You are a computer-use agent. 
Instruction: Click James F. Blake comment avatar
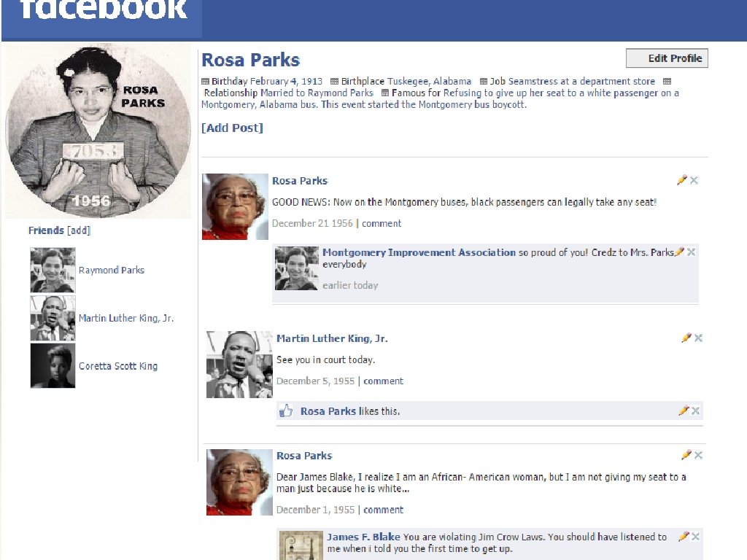(301, 545)
